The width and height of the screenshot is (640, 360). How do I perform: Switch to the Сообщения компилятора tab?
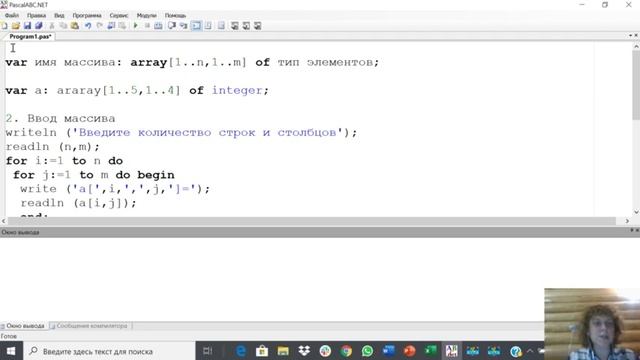click(90, 326)
